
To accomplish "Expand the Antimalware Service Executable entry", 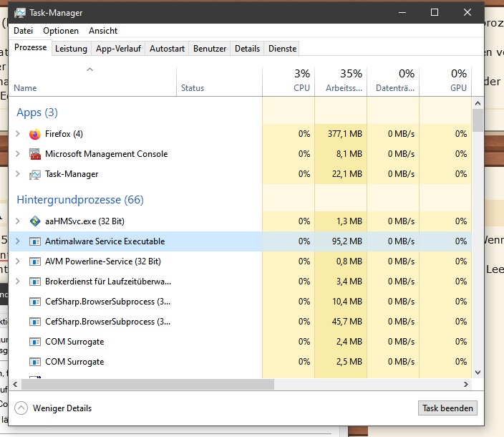I will tap(18, 241).
